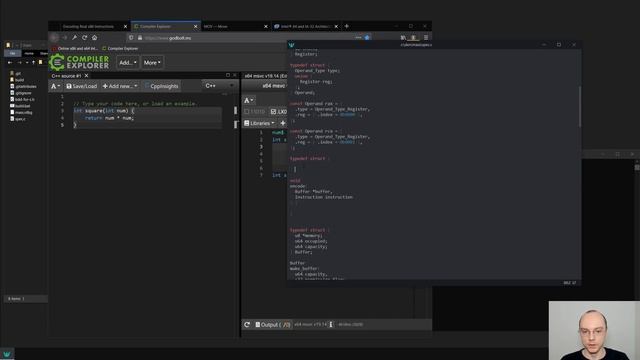The height and width of the screenshot is (360, 640).
Task: Open a new browser tab
Action: (x=347, y=26)
